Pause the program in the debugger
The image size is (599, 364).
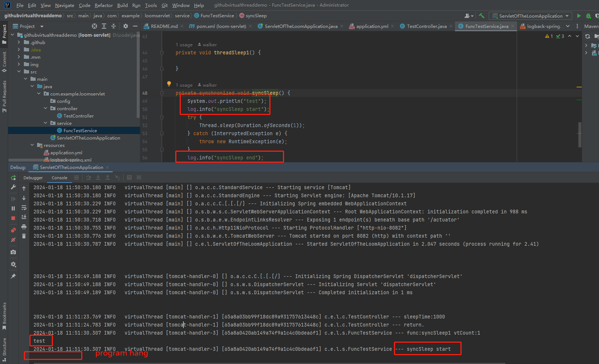click(x=13, y=208)
